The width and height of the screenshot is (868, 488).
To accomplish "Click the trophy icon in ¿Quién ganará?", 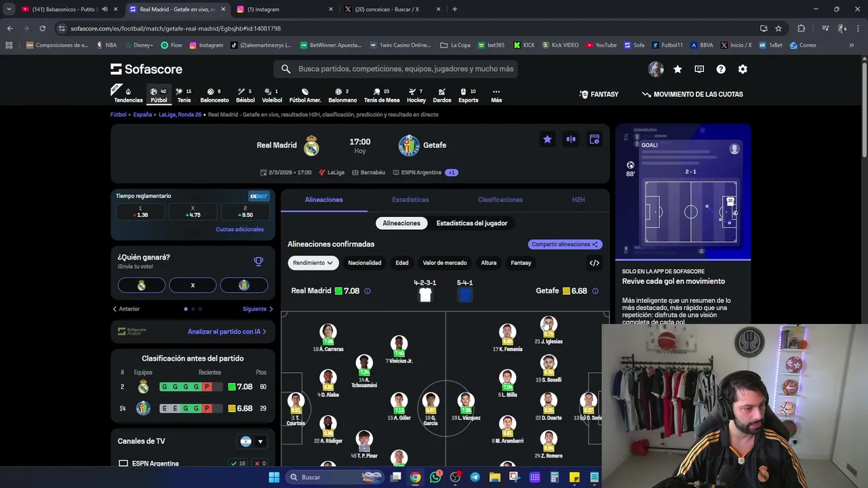I will tap(258, 262).
